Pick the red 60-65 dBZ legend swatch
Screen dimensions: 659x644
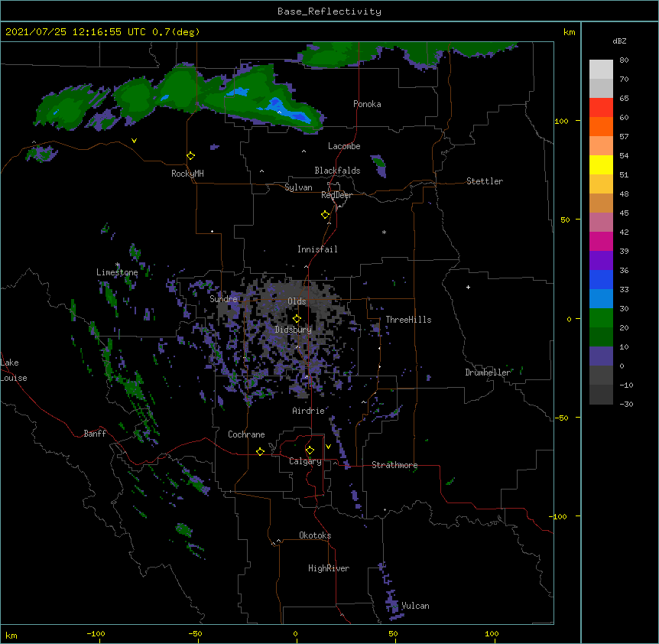[x=601, y=107]
